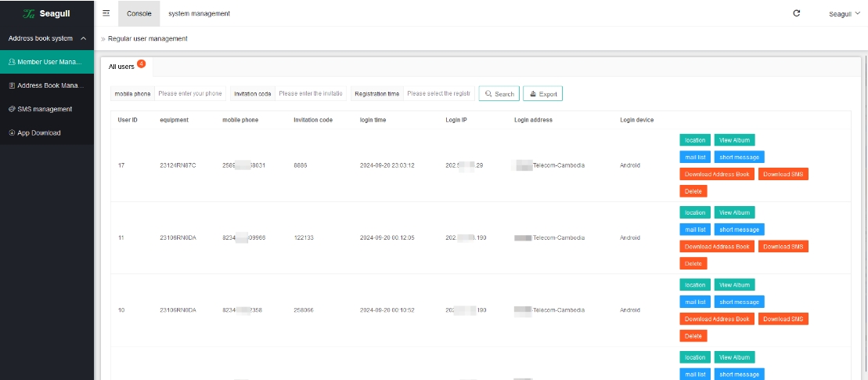Delete user 10 with Delete button

[693, 335]
